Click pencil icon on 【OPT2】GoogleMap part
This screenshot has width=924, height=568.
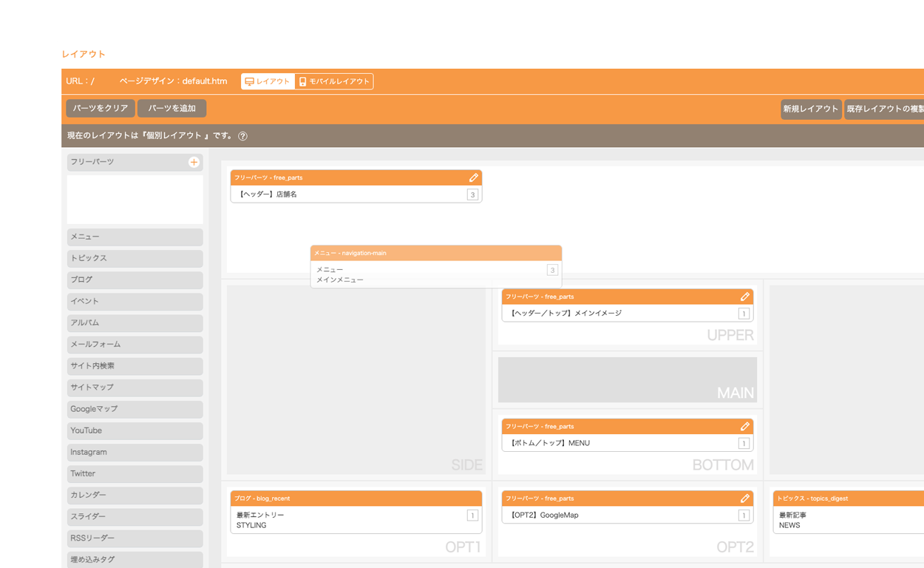click(x=744, y=498)
